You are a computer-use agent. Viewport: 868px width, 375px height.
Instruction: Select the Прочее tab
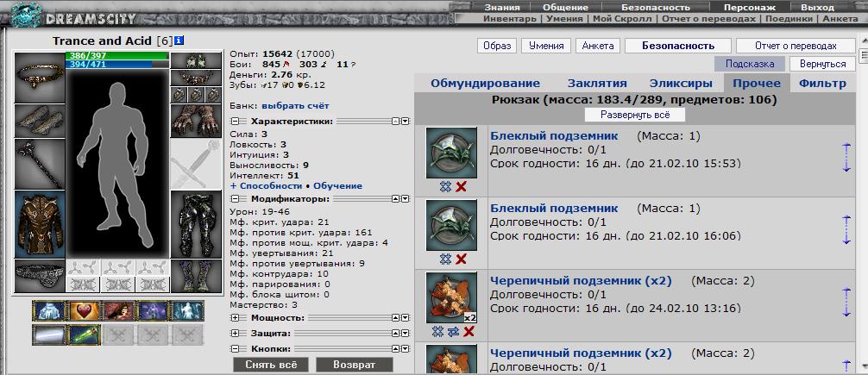(x=757, y=84)
